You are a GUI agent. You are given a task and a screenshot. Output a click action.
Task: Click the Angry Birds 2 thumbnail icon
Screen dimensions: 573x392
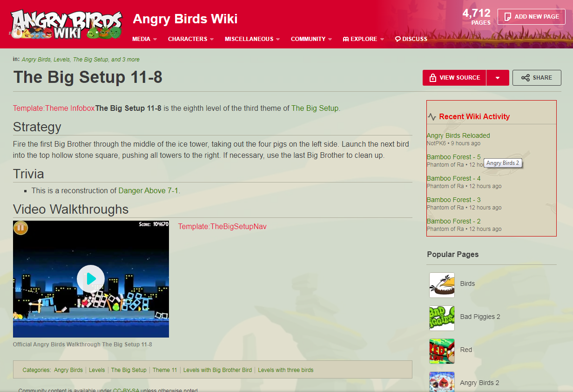click(442, 383)
